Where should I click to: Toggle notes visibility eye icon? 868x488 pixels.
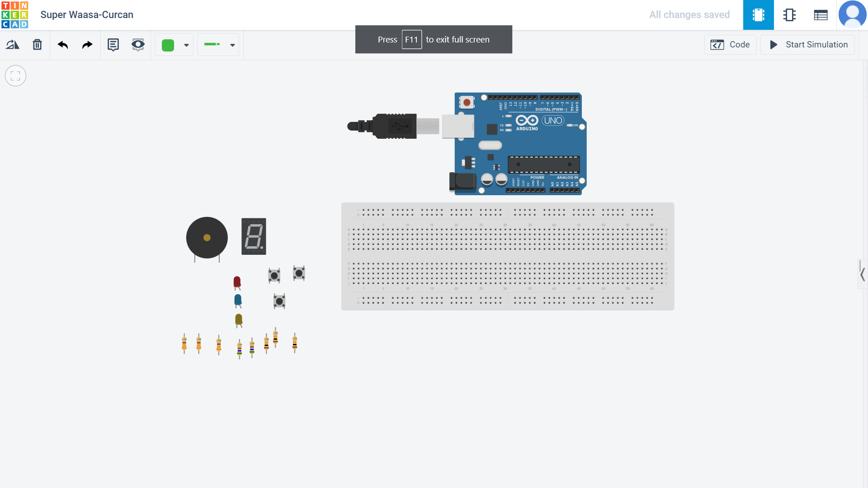click(138, 45)
